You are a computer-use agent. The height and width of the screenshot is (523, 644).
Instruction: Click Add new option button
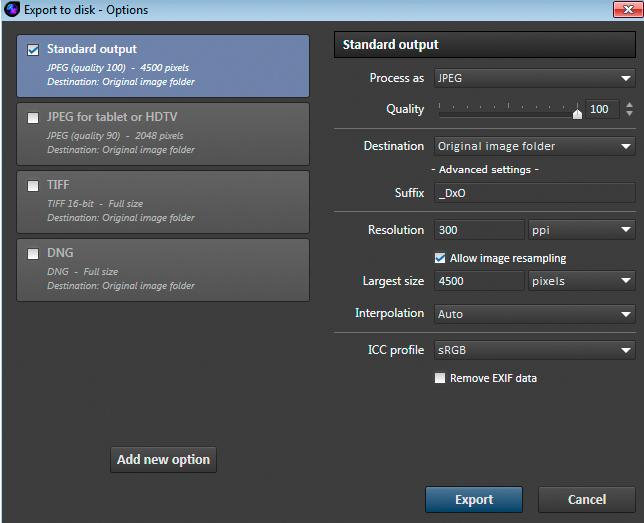point(163,459)
